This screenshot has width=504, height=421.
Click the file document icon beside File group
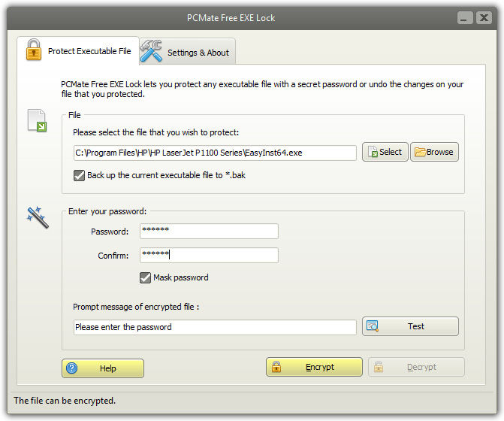37,121
